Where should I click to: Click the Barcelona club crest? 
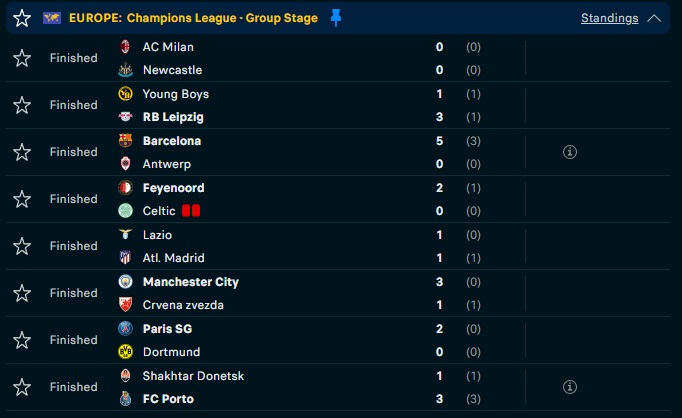(x=125, y=140)
